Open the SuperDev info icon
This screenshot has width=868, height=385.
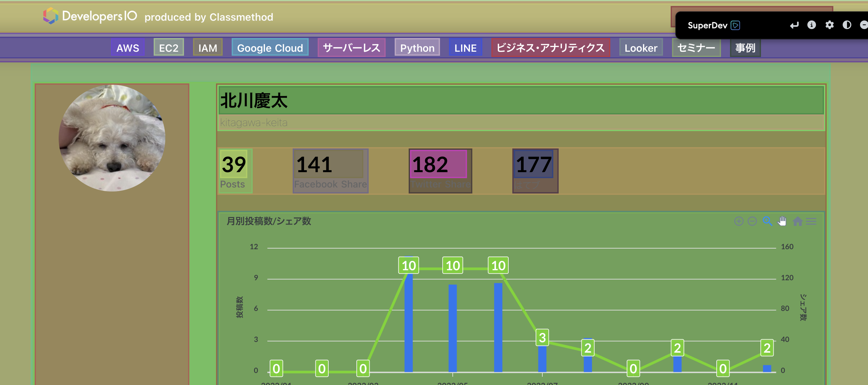tap(812, 25)
